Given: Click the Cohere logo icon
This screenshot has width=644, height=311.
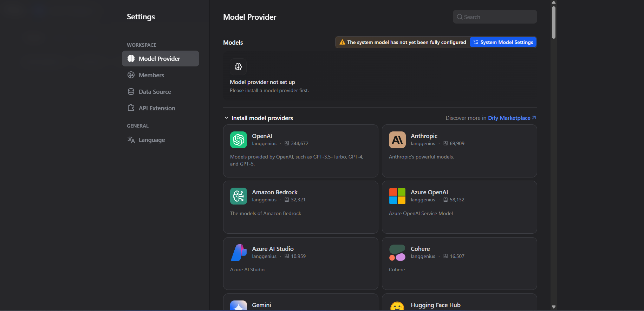Looking at the screenshot, I should [x=397, y=253].
